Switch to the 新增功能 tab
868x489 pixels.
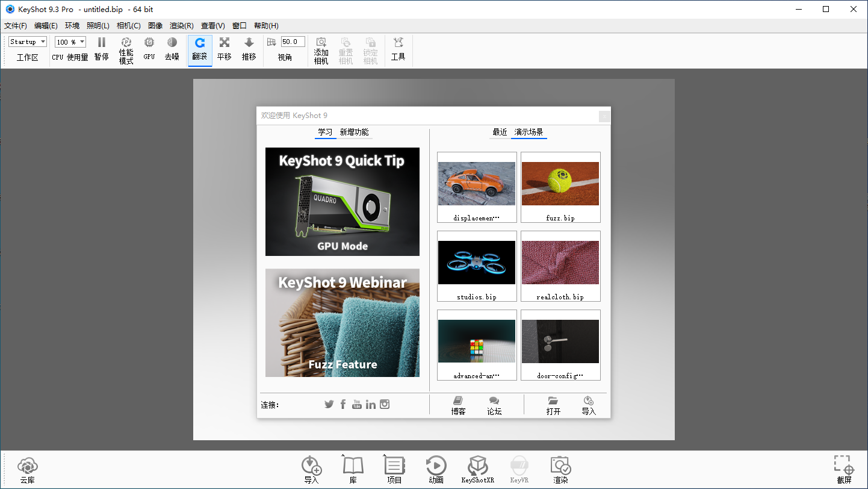(x=355, y=132)
